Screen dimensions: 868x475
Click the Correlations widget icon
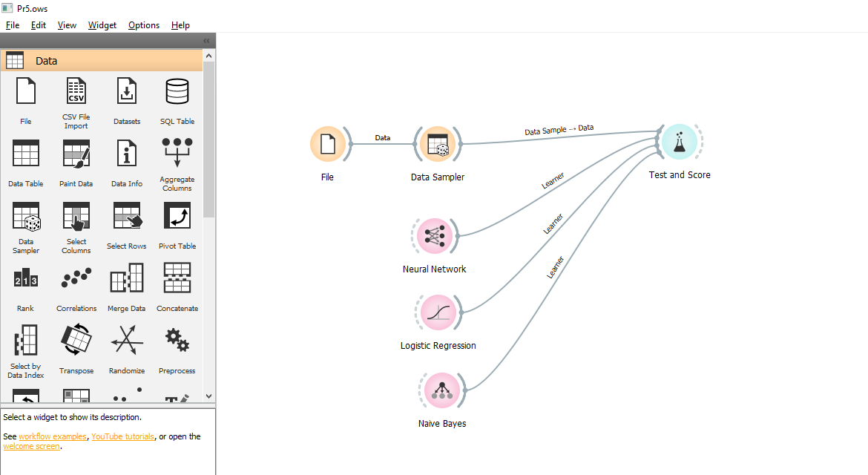point(76,278)
